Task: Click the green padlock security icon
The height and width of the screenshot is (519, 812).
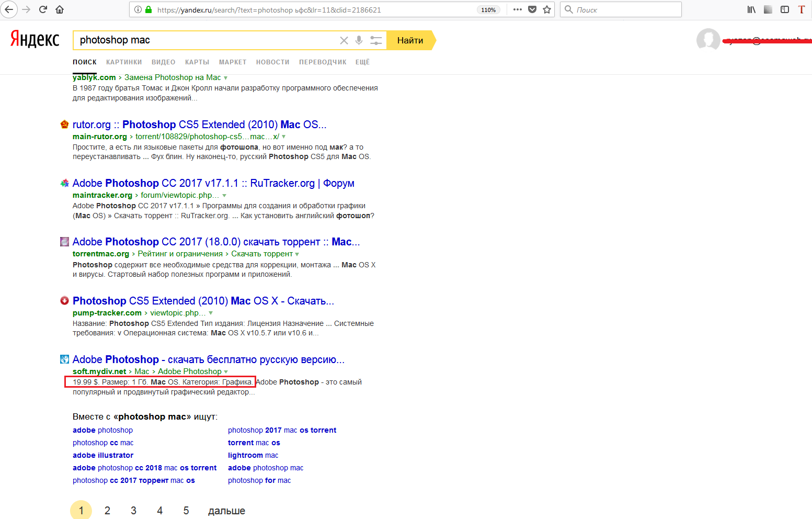Action: pyautogui.click(x=148, y=9)
